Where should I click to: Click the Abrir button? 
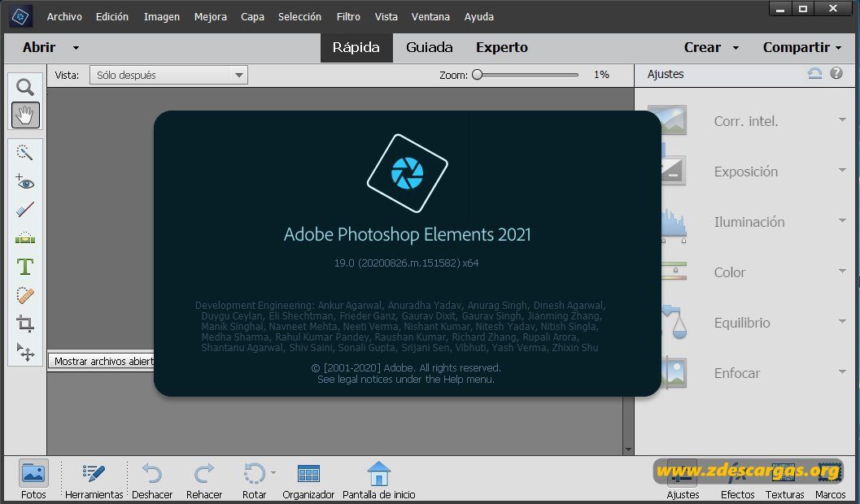pyautogui.click(x=39, y=48)
